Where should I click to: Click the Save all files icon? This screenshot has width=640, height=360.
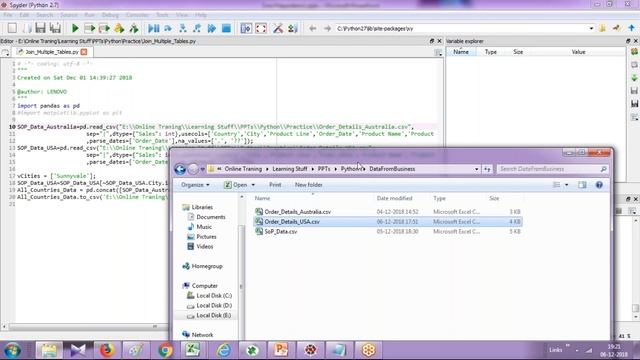(x=55, y=28)
